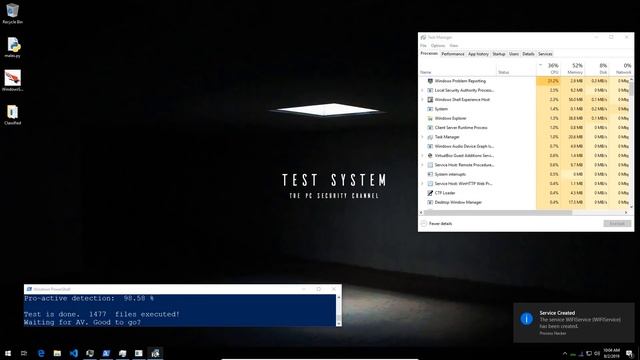Select the Desktop Window Manager row

(524, 202)
